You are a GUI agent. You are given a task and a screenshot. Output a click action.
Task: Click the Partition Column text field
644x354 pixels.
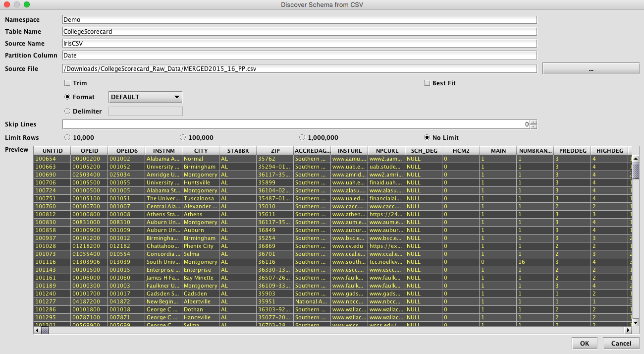(x=299, y=56)
